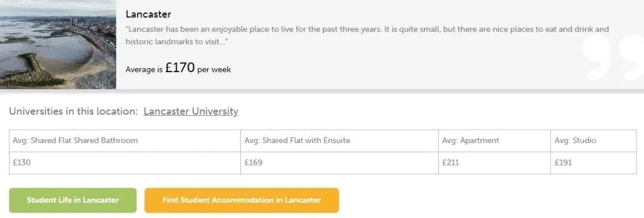Click the 'per week' text
Screen dimensions: 644x218
pyautogui.click(x=214, y=69)
